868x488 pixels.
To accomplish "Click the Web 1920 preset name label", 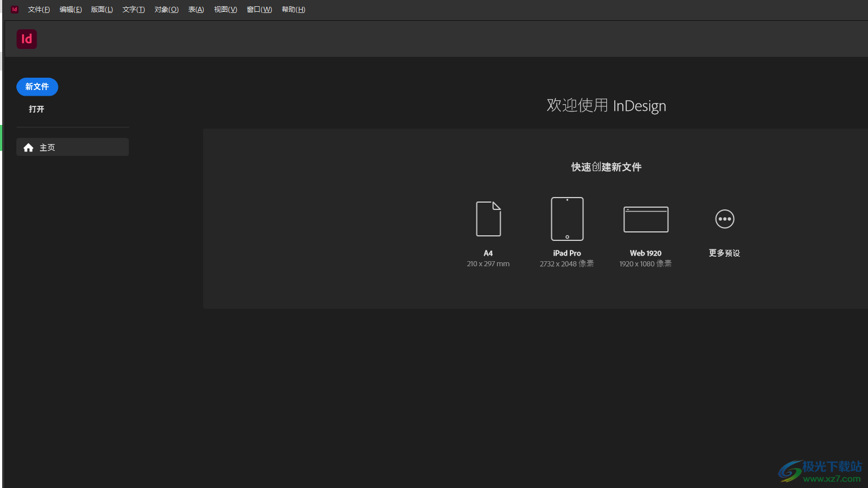I will (x=646, y=253).
